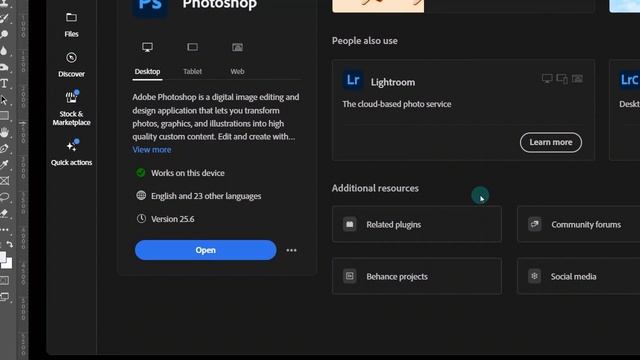Switch to the Tablet tab
The height and width of the screenshot is (360, 640).
[x=192, y=71]
